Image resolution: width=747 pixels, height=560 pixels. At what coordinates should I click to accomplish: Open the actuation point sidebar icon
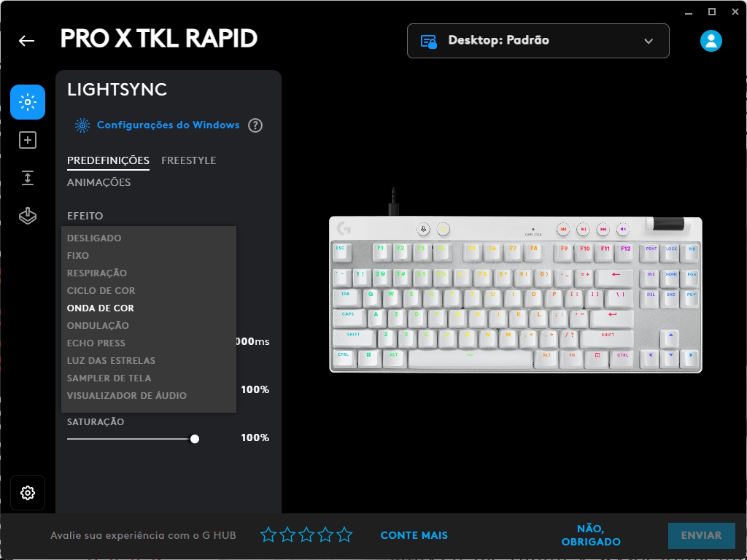[x=28, y=178]
